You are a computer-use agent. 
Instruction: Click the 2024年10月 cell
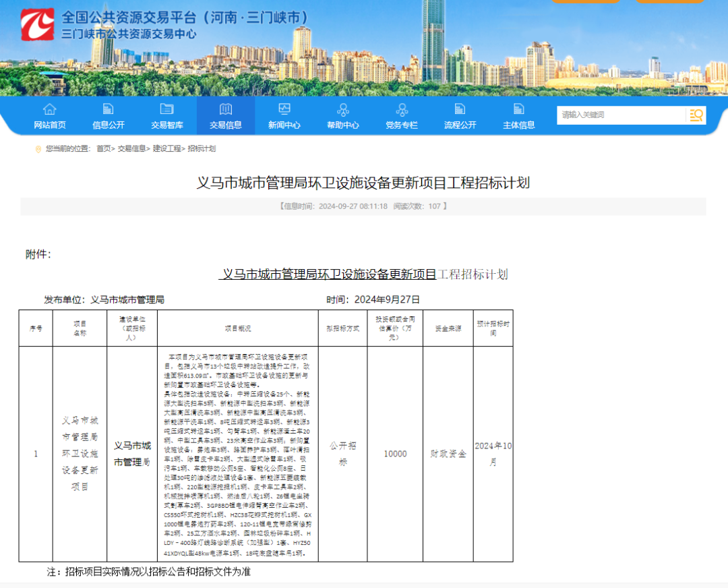point(493,454)
